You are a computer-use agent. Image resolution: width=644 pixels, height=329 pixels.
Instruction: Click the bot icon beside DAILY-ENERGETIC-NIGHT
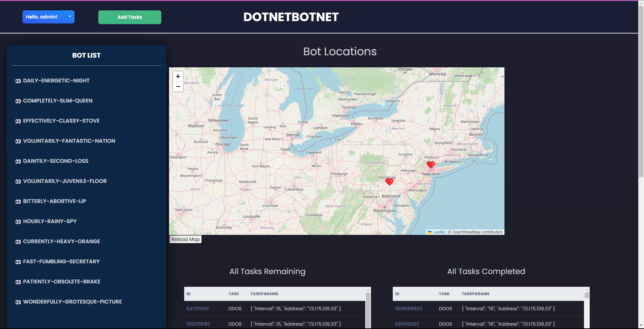pos(18,81)
